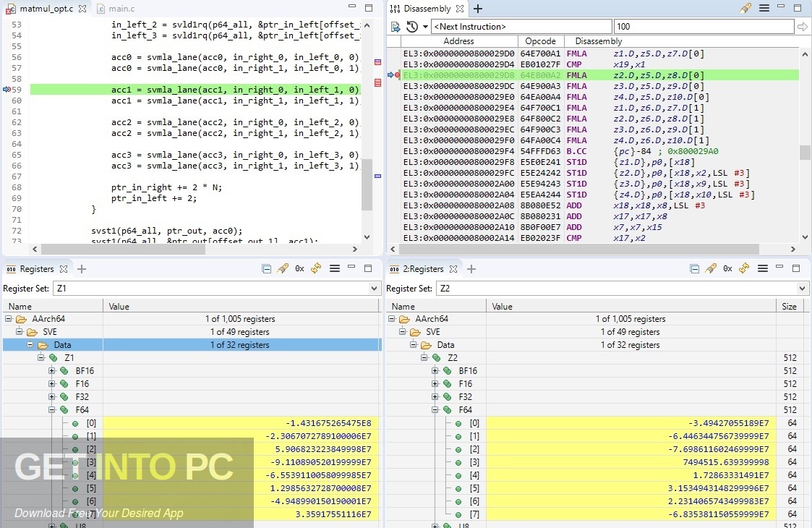
Task: Open the Disassembly view menu icon
Action: [763, 8]
